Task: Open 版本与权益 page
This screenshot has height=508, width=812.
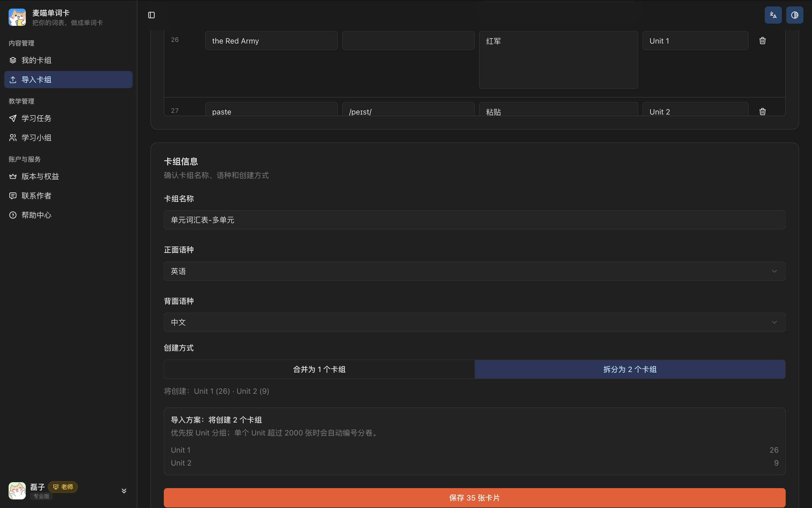Action: pos(68,176)
